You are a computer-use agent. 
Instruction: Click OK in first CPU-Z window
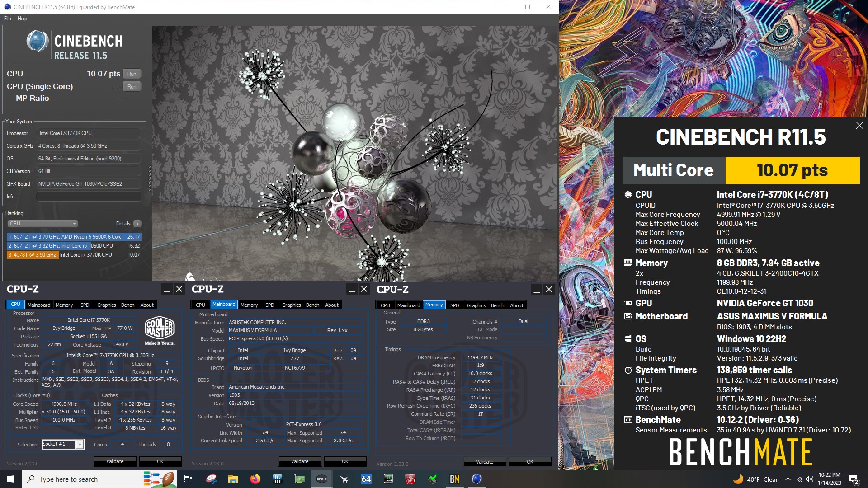160,461
